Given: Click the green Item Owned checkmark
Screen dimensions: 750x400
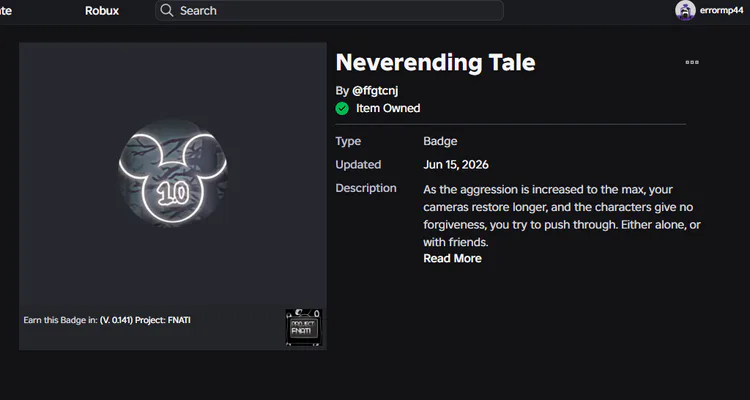Looking at the screenshot, I should pos(342,109).
